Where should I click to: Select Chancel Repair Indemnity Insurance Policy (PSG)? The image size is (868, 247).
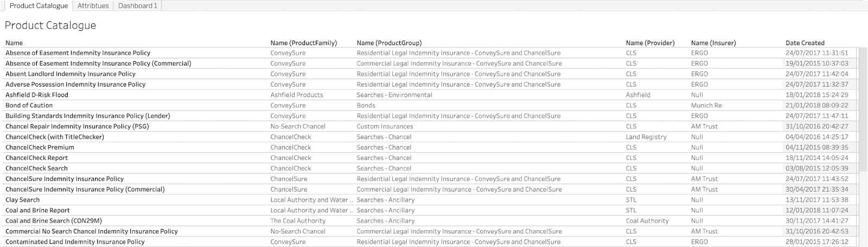point(77,126)
